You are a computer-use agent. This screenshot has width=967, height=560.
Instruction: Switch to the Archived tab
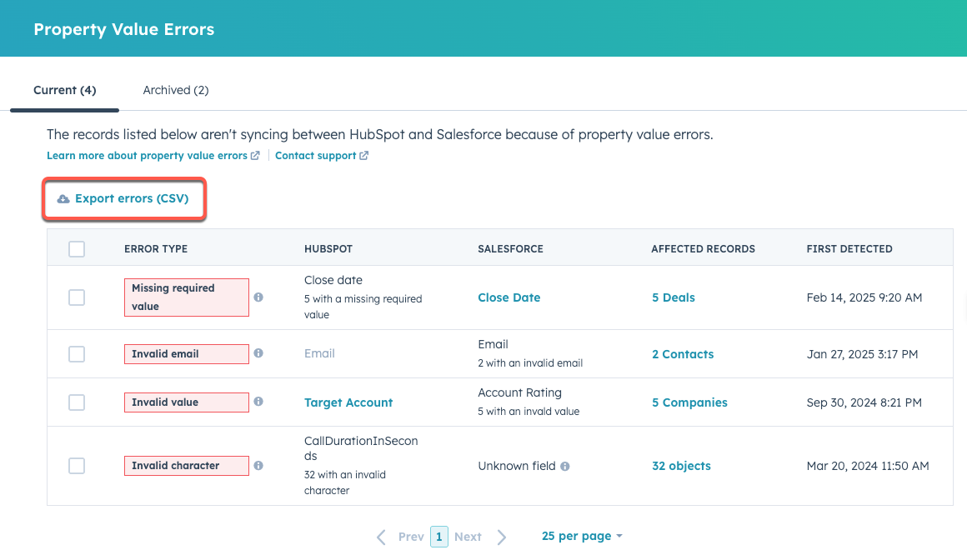pyautogui.click(x=176, y=89)
